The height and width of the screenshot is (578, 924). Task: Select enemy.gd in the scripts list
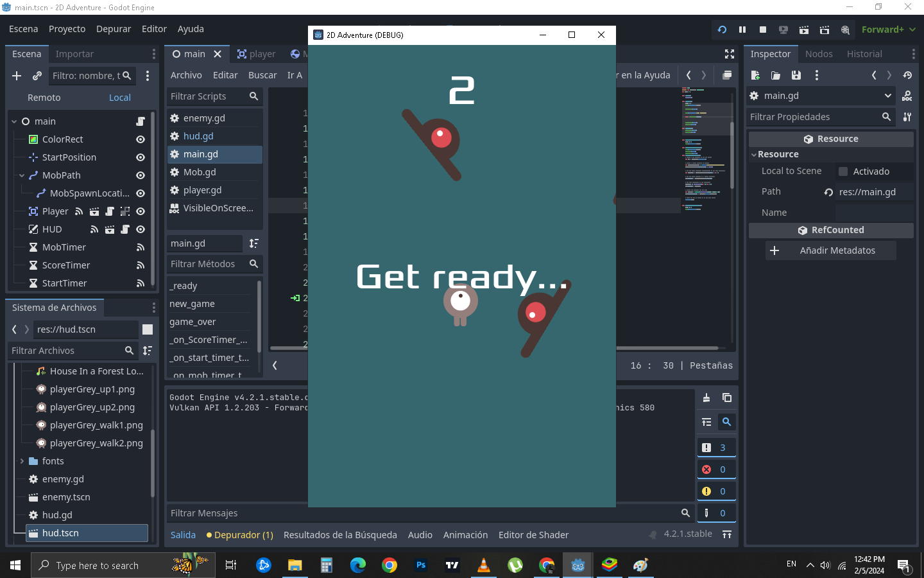pos(215,118)
